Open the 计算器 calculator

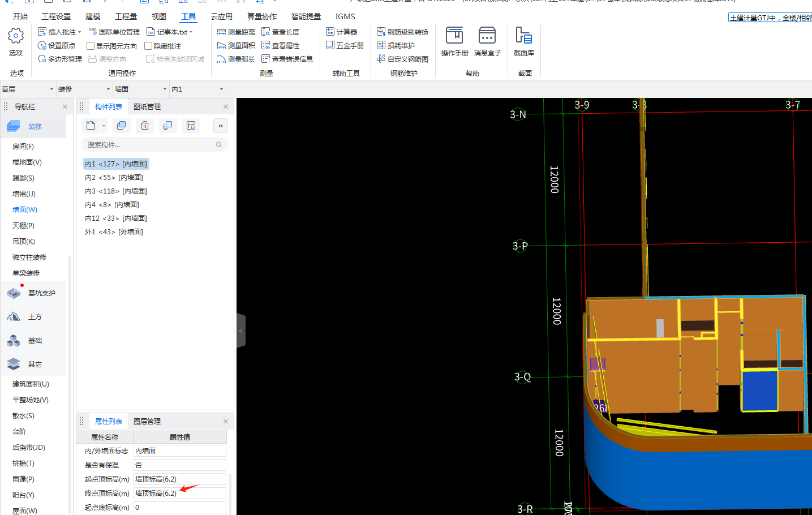[x=341, y=32]
